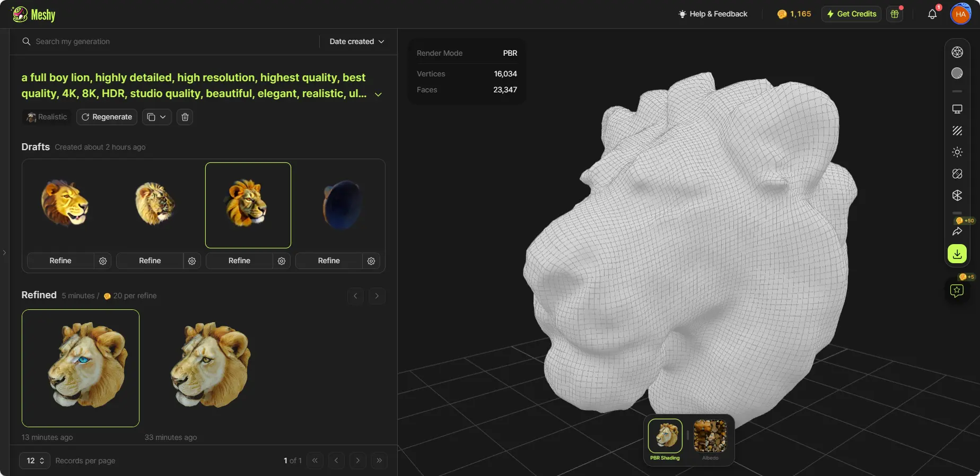Viewport: 980px width, 476px height.
Task: Select the blue-eyed refined lion thumbnail
Action: click(x=81, y=368)
